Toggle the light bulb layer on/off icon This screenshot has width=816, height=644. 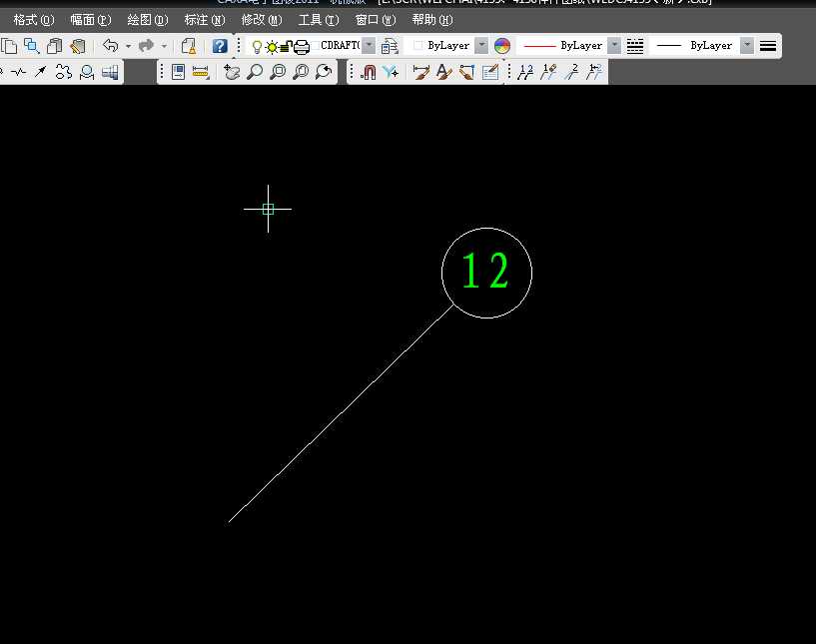coord(257,46)
